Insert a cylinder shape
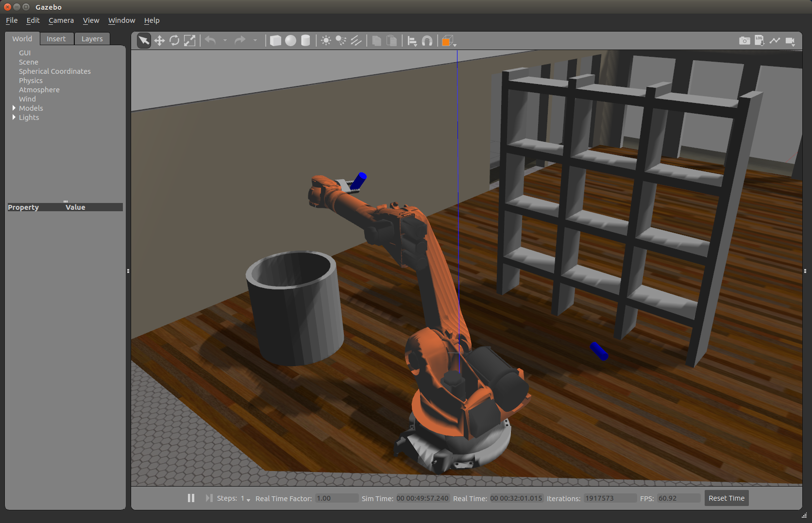 (x=305, y=41)
